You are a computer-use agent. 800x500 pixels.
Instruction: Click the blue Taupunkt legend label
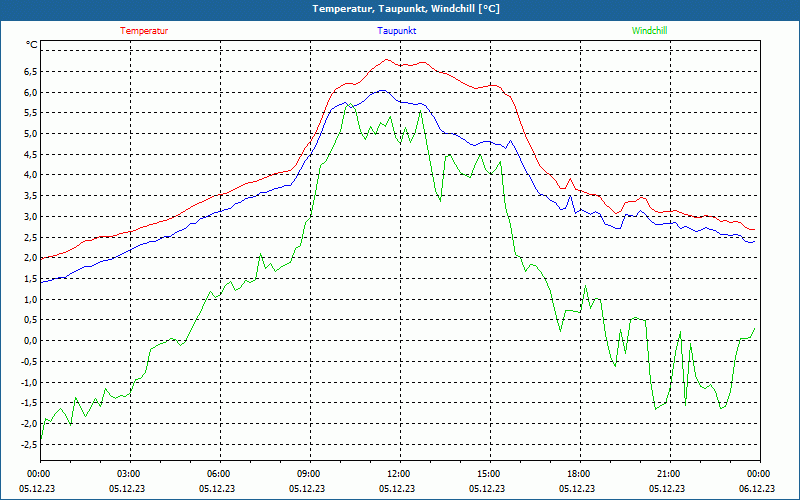(x=396, y=31)
